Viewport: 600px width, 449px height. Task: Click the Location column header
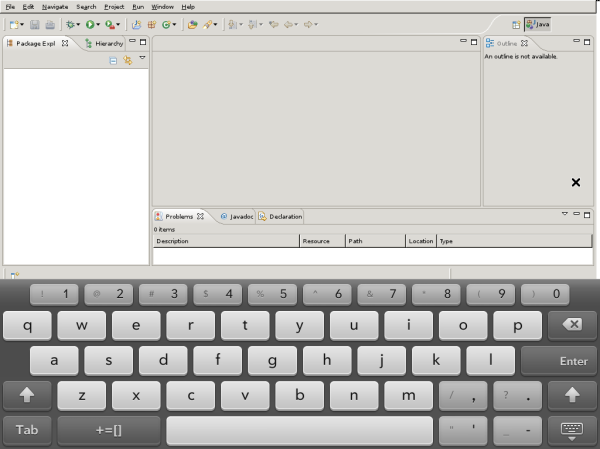[x=421, y=241]
